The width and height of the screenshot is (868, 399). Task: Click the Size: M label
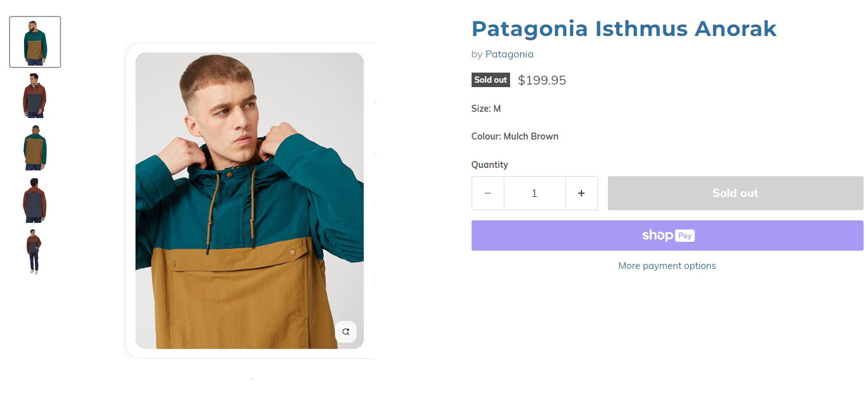485,109
